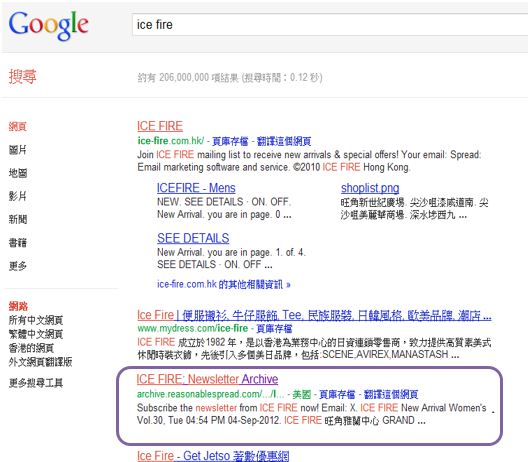Open the mydress.com Ice Fire result title

point(314,315)
